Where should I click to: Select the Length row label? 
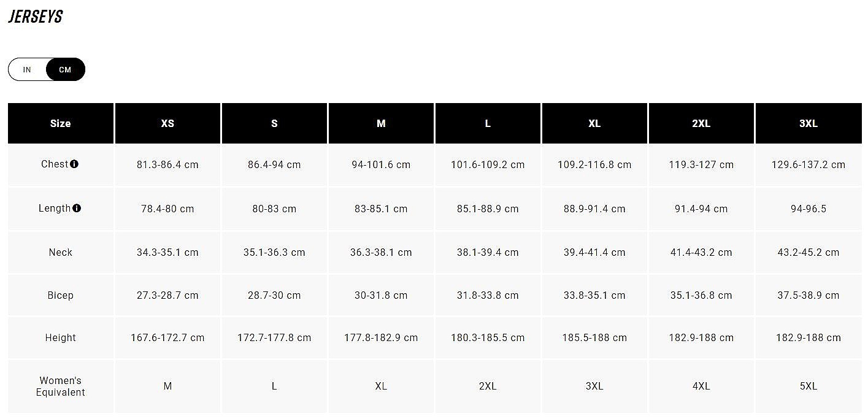[55, 209]
